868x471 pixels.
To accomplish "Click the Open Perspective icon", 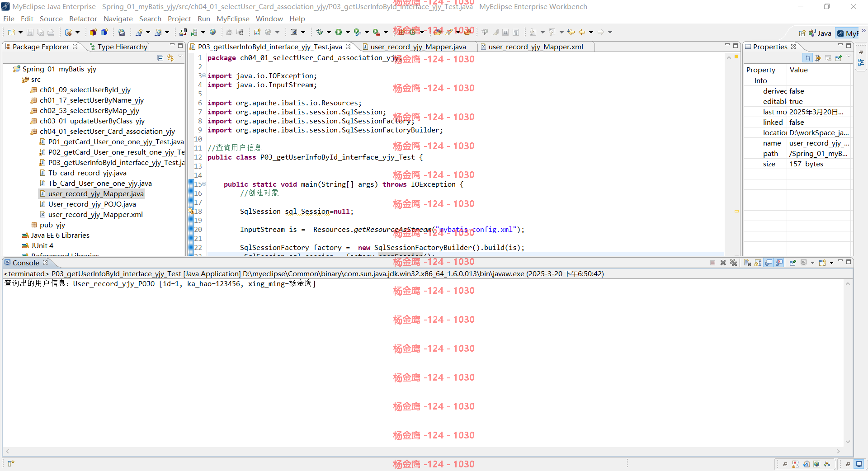I will point(802,33).
